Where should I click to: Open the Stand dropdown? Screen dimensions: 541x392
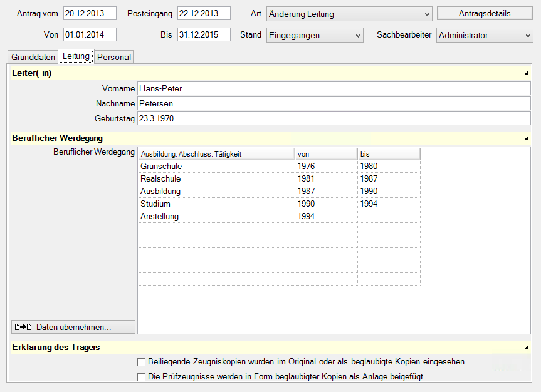(x=358, y=36)
